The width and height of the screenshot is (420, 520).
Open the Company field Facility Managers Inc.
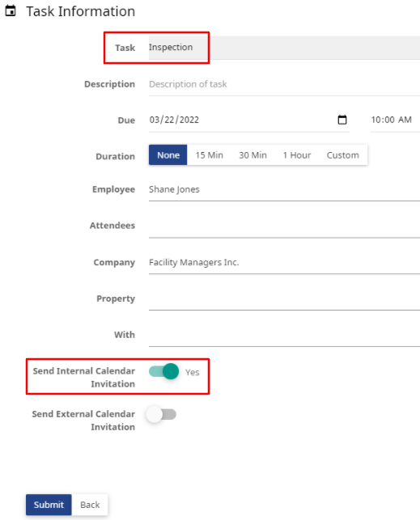click(x=284, y=262)
